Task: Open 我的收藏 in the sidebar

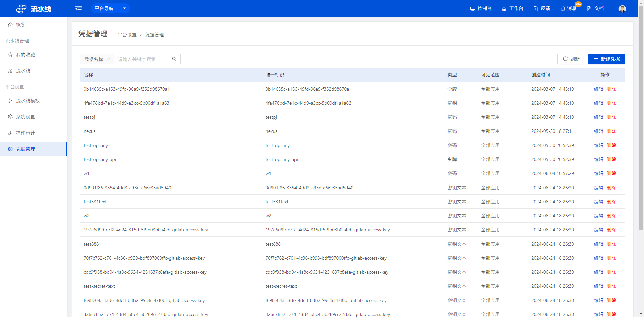Action: [34, 55]
